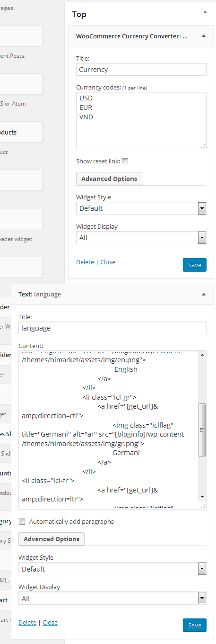Delete the Text language widget

(27, 623)
